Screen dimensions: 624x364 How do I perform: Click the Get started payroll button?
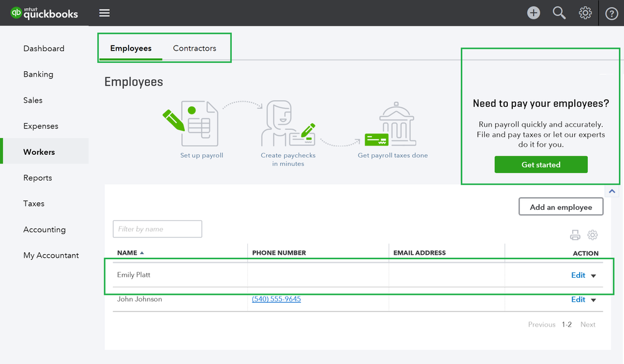tap(541, 165)
